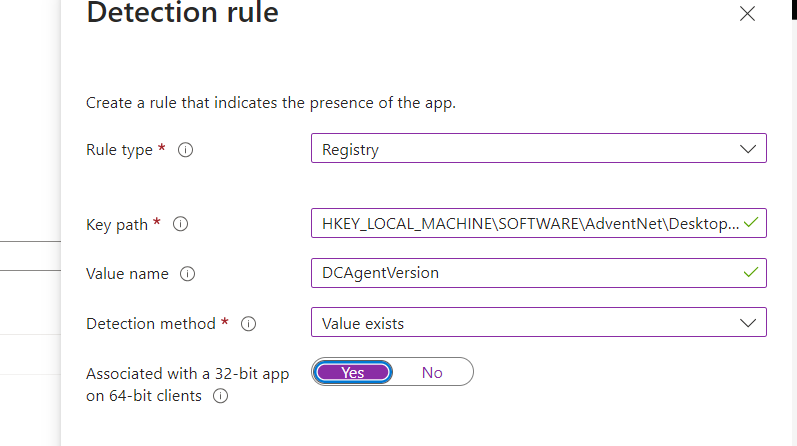Click the Value name field containing DCAgentVersion
This screenshot has height=446, width=797.
point(528,272)
